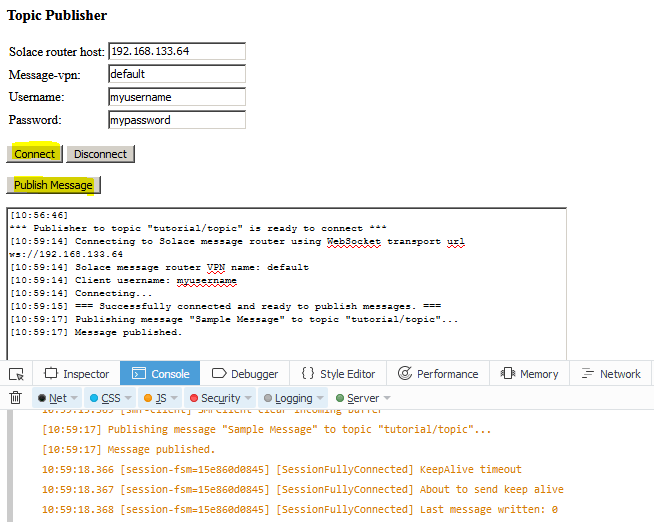
Task: Expand the Logging filter dropdown arrow
Action: (x=320, y=398)
